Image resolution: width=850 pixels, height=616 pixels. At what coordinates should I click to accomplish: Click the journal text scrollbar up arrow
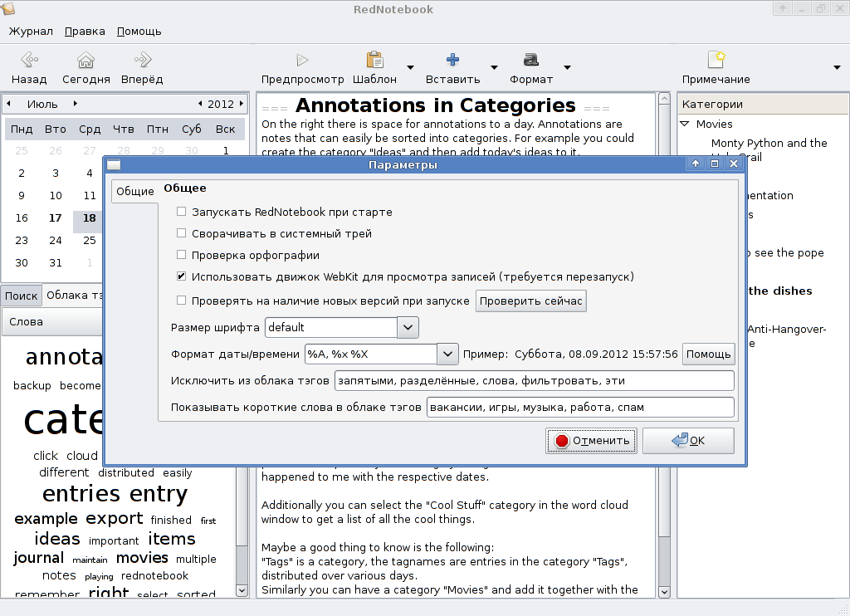[664, 99]
